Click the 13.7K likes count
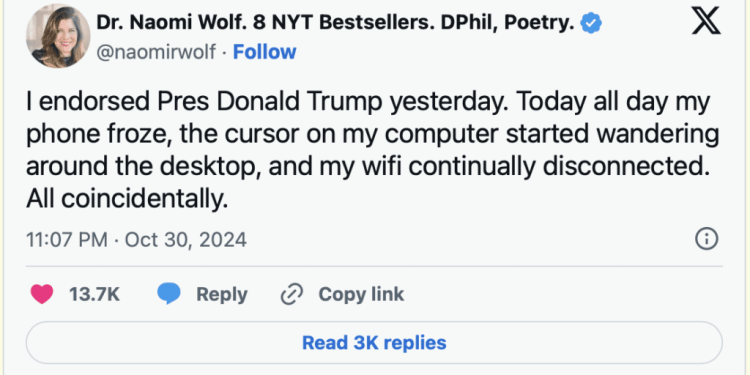The height and width of the screenshot is (375, 750). tap(94, 294)
